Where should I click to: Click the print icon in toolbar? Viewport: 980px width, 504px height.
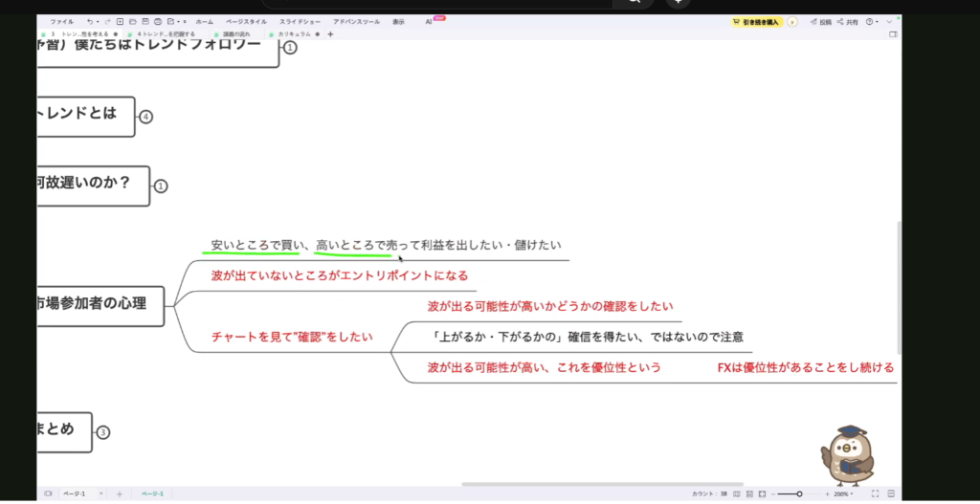pos(157,21)
